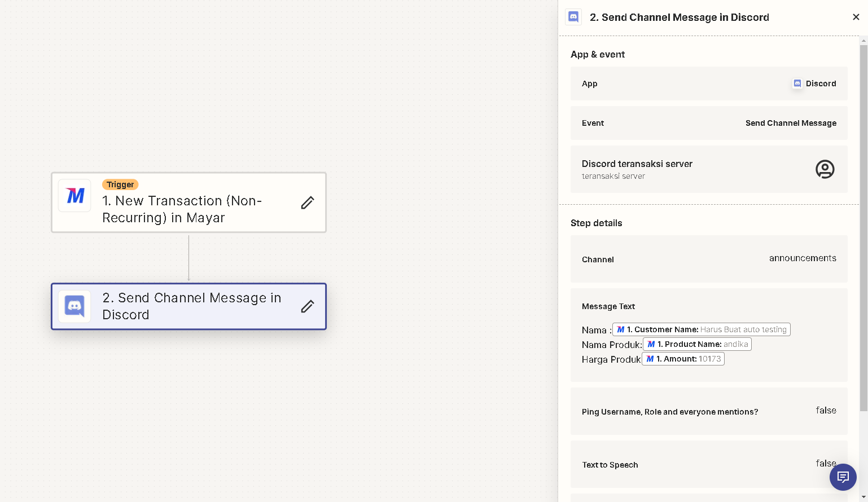
Task: Click the Text to Speech row label
Action: [610, 465]
